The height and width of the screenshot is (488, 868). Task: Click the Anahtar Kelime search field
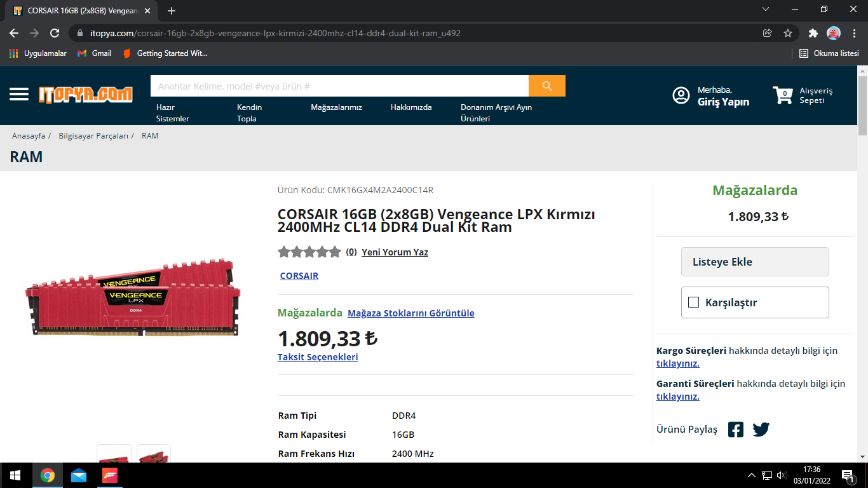click(x=339, y=86)
